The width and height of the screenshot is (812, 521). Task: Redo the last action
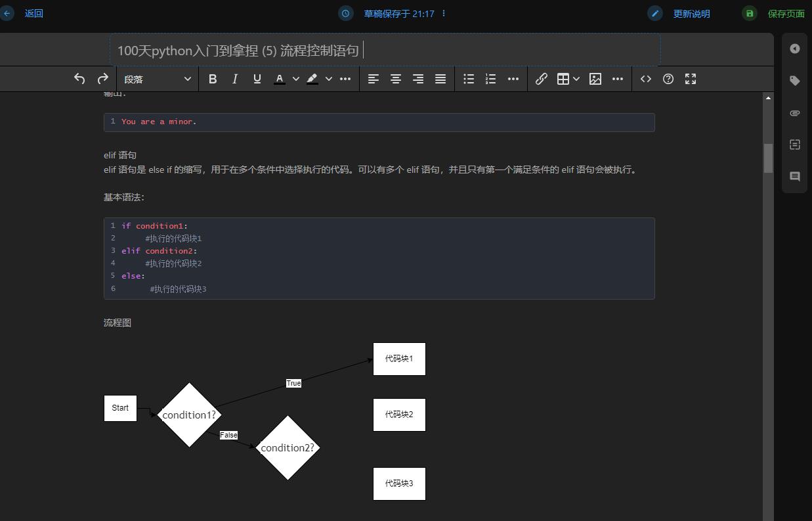(103, 79)
